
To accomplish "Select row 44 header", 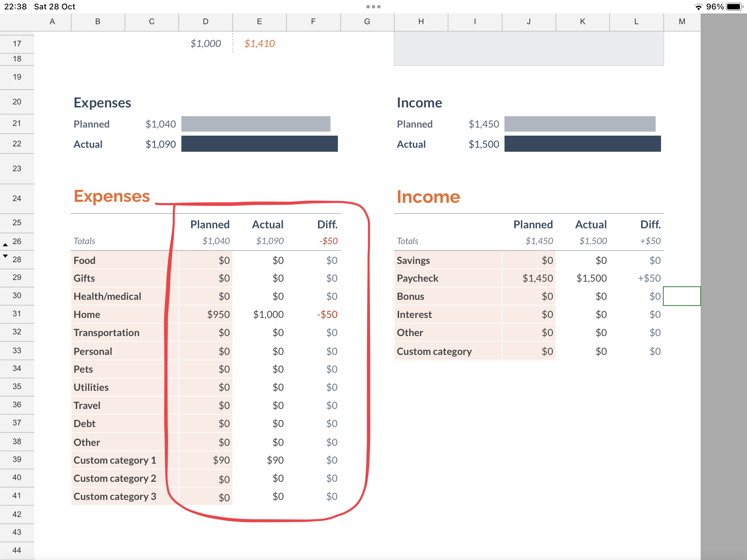I will tap(17, 550).
